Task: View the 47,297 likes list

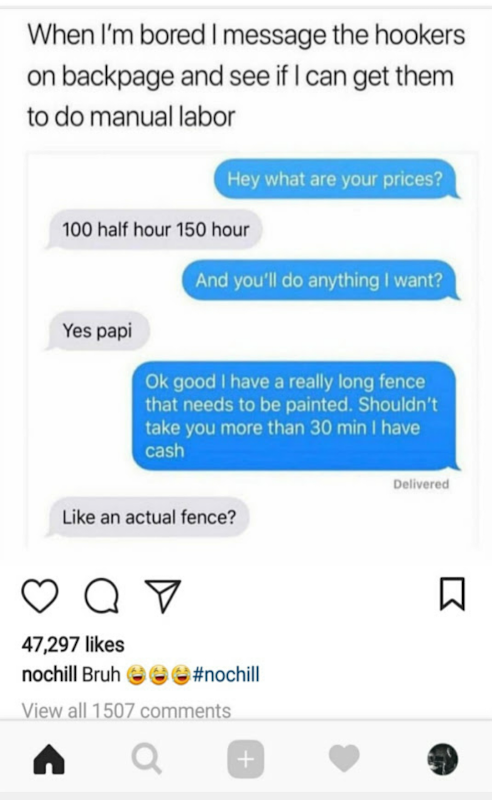Action: (x=73, y=644)
